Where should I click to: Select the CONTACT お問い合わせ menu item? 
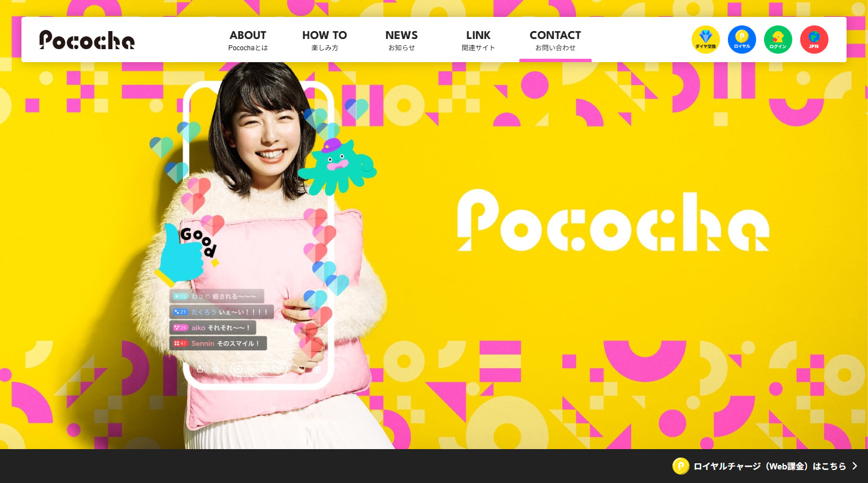[x=555, y=41]
